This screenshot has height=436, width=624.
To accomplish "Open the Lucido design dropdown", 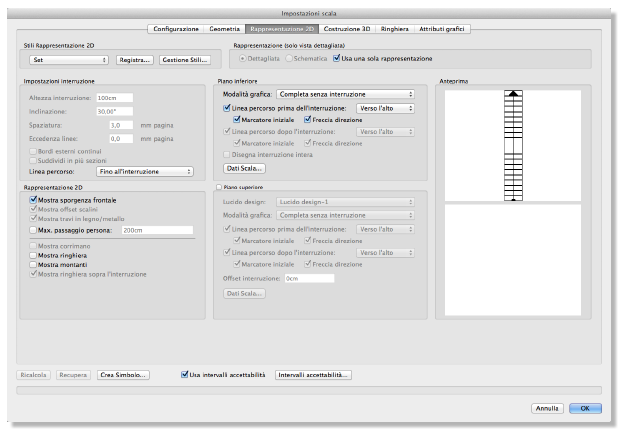I will coord(345,202).
